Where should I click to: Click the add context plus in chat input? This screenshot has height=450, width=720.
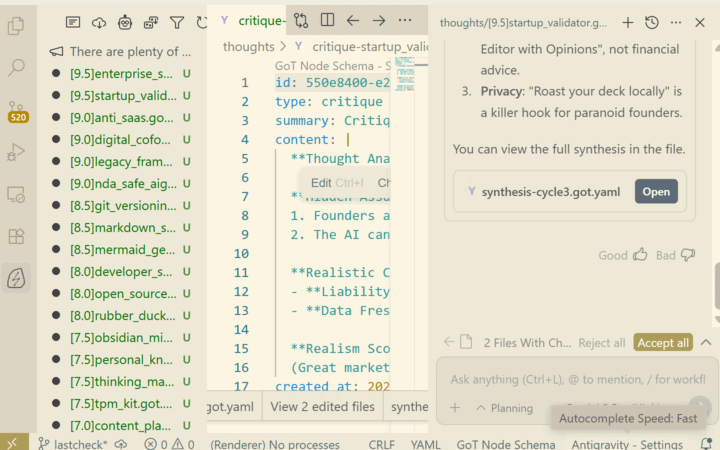pyautogui.click(x=455, y=407)
